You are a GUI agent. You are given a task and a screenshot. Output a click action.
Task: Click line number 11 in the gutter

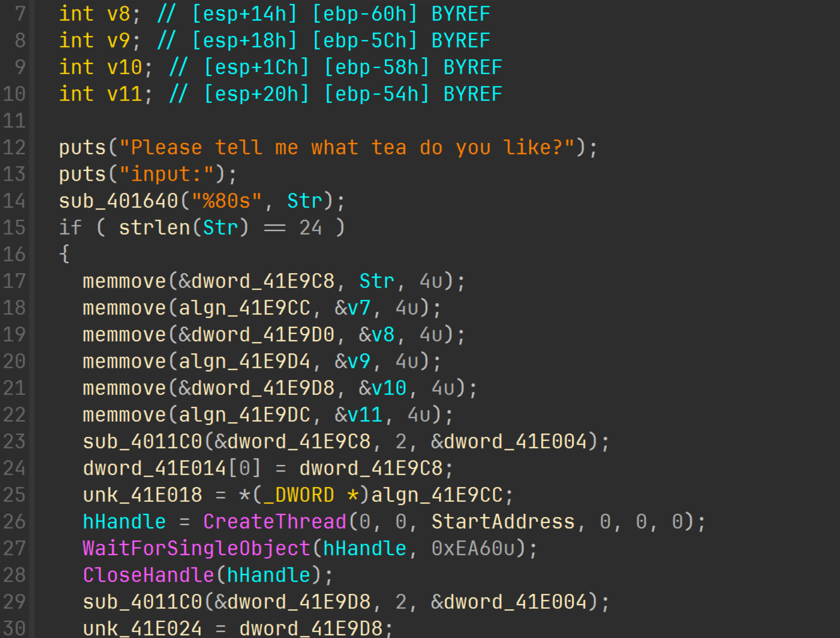click(14, 121)
